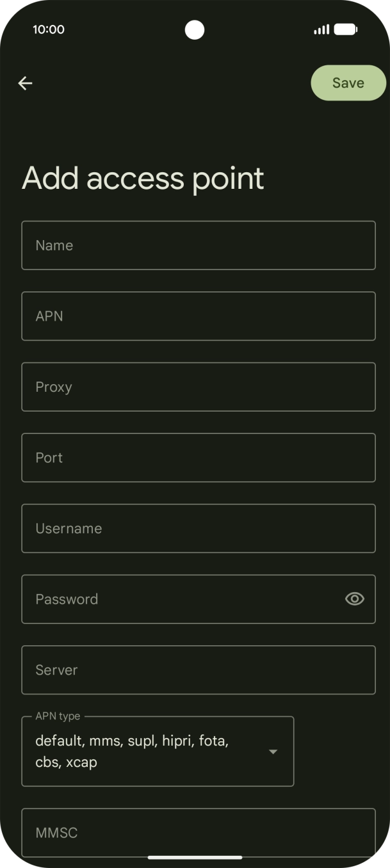Click the back arrow icon

25,83
